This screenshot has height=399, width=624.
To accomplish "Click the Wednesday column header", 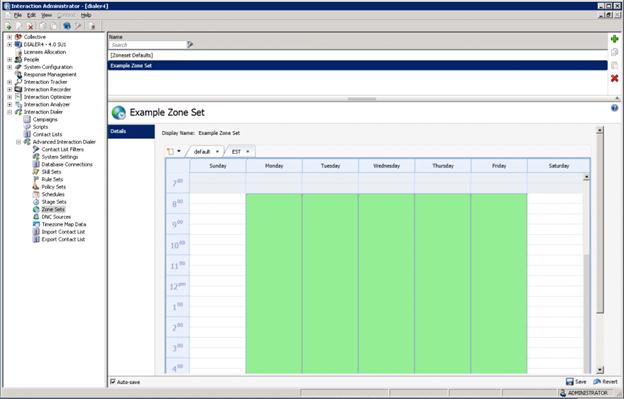I will (x=386, y=165).
